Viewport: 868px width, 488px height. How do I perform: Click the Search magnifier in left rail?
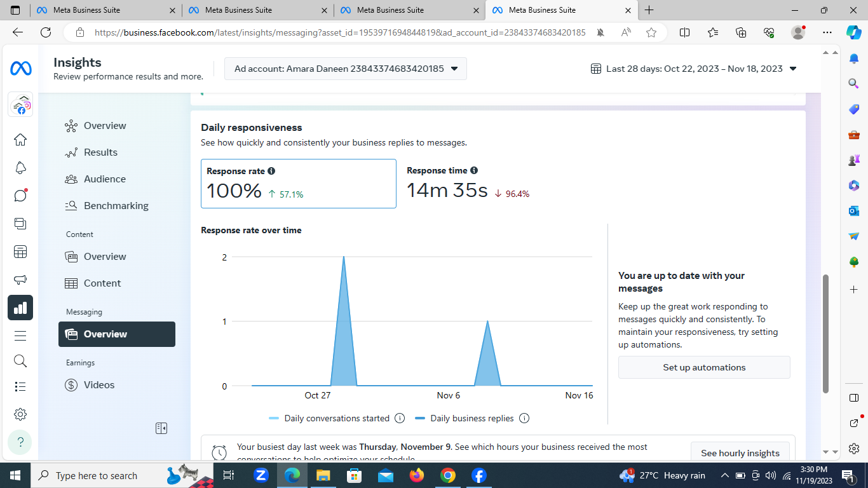(20, 361)
